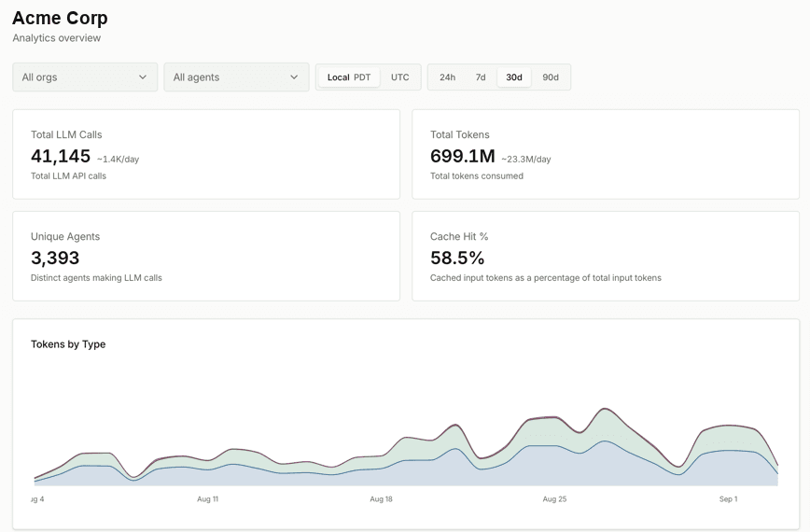Click the 699.1M total tokens value
Viewport: 810px width, 532px height.
462,156
